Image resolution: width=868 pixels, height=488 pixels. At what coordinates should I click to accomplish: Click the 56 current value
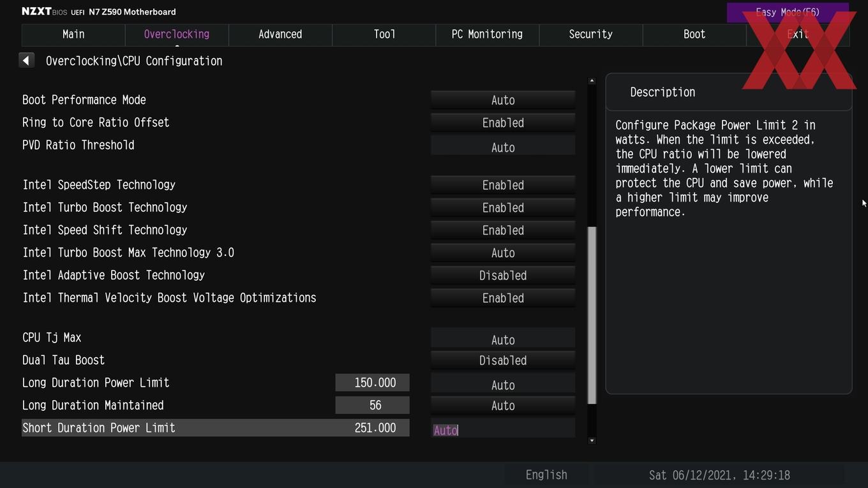373,405
